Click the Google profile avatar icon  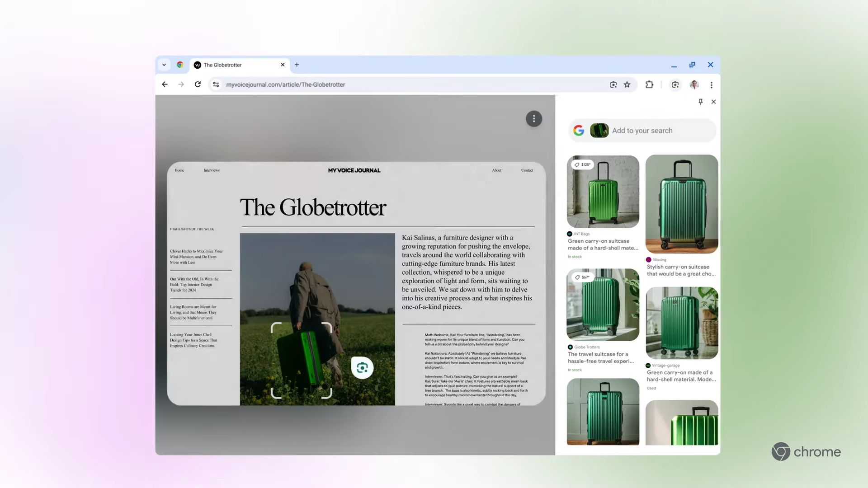click(x=694, y=84)
